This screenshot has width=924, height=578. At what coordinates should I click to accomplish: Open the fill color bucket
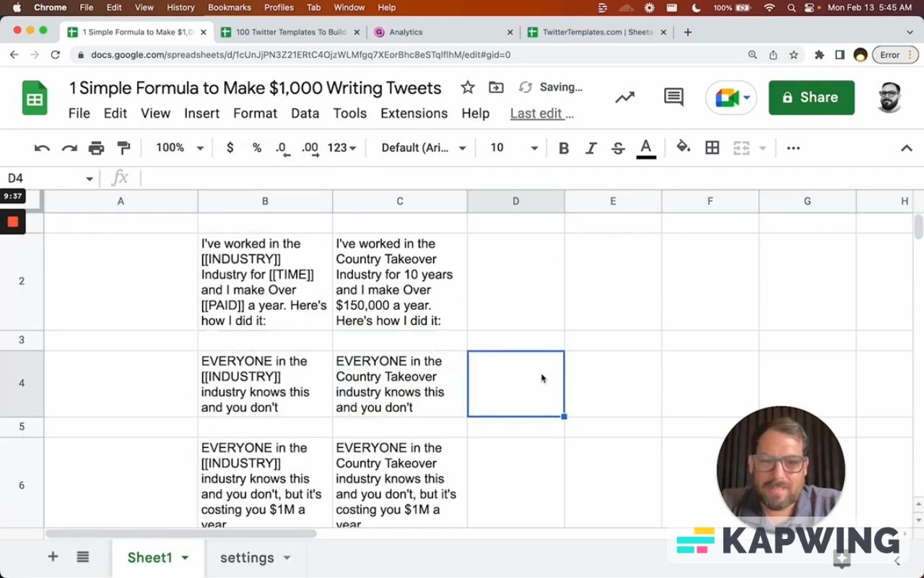(x=683, y=147)
